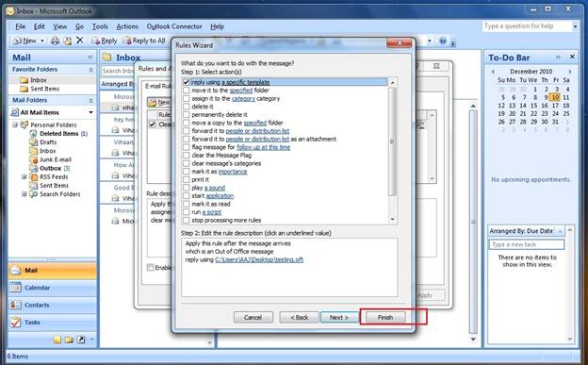Click the Next button in Rules Wizard
The height and width of the screenshot is (365, 588).
coord(339,317)
